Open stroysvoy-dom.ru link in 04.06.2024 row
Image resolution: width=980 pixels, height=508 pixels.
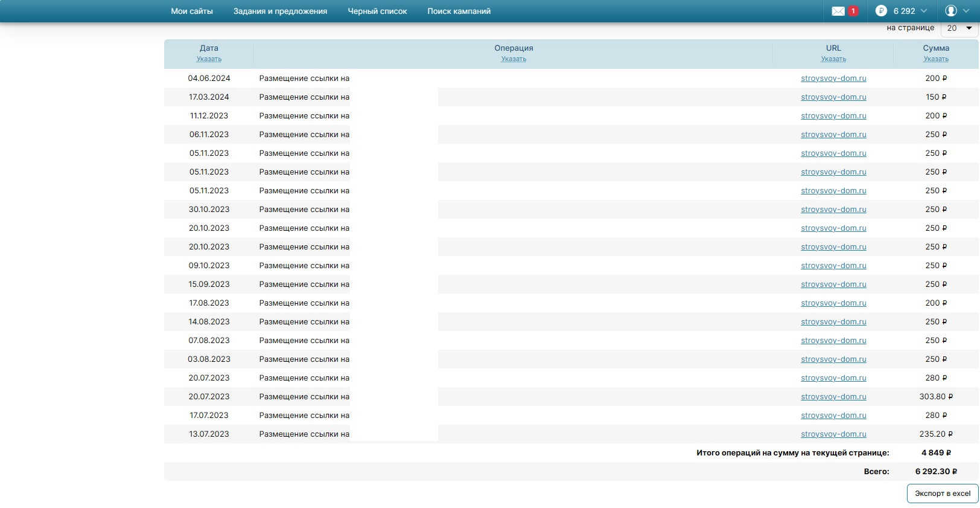(833, 79)
